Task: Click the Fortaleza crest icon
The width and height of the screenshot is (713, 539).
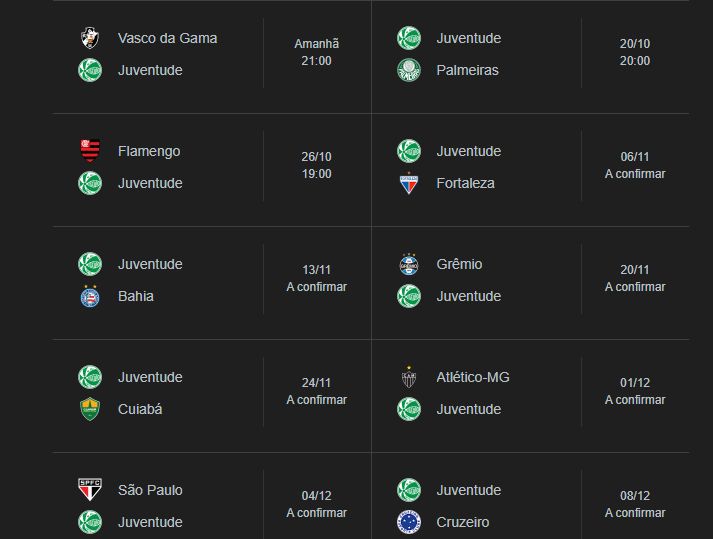Action: [409, 183]
